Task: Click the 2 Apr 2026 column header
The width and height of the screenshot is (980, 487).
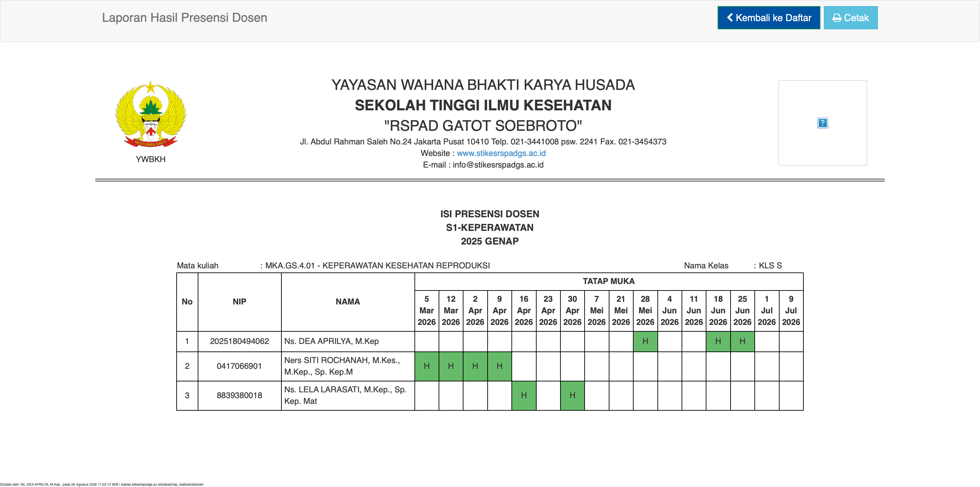Action: click(475, 311)
